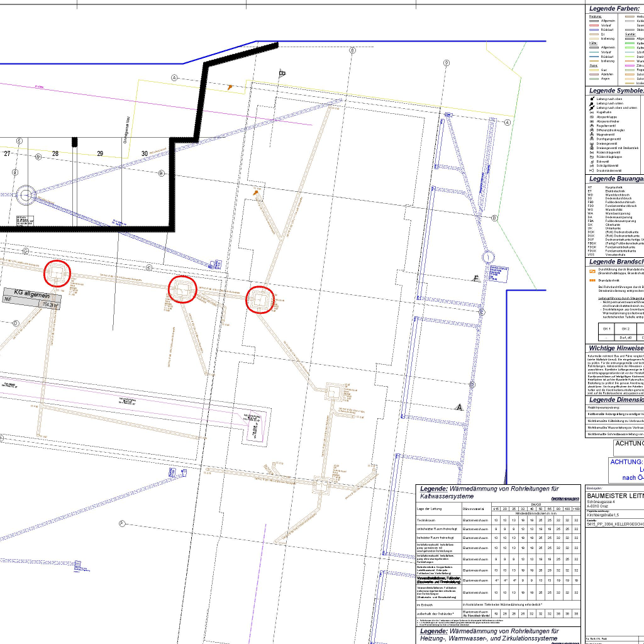Click the Legende Symbole heading

[616, 91]
